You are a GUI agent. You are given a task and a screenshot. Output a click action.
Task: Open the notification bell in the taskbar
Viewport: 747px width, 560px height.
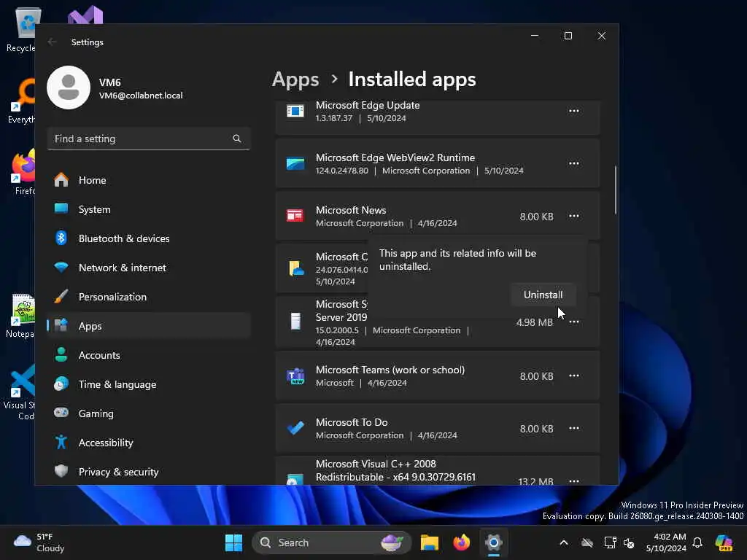point(697,542)
